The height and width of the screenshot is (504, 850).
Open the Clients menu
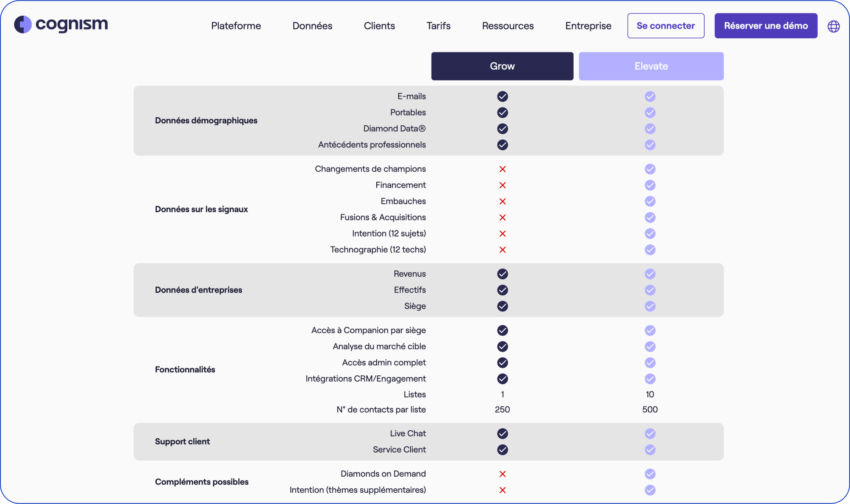[x=379, y=26]
